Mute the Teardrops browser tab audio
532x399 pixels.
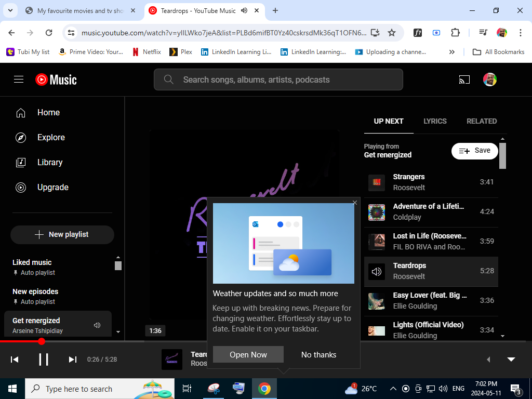point(244,10)
